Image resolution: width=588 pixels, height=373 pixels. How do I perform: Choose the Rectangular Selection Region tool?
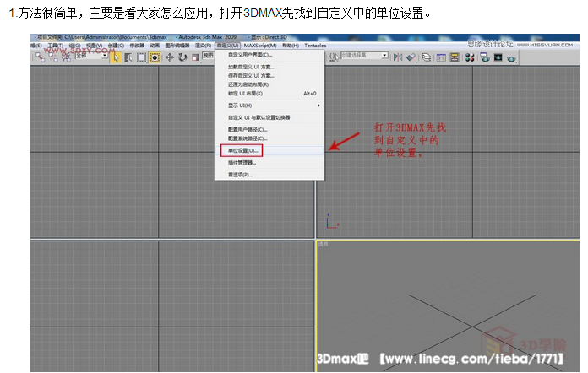tap(141, 57)
